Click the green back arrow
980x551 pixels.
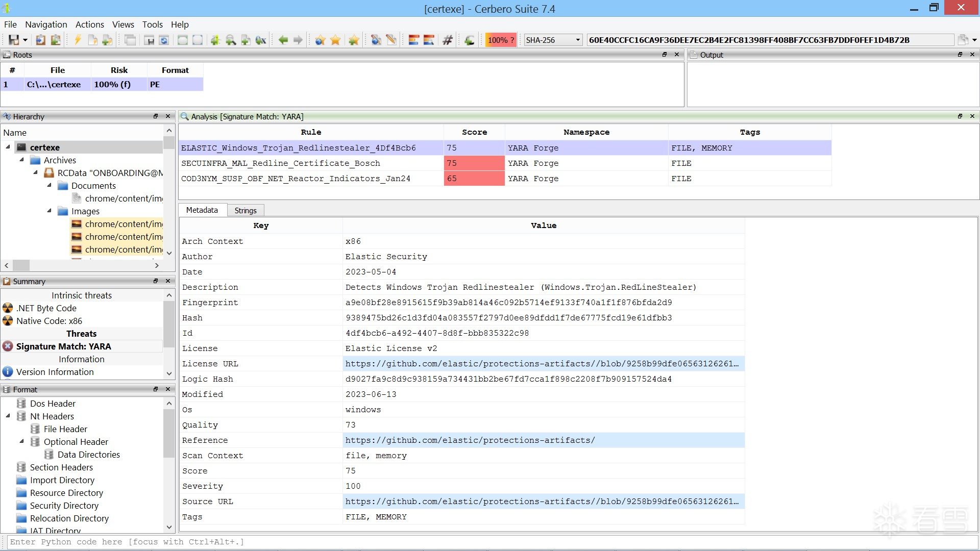[283, 40]
